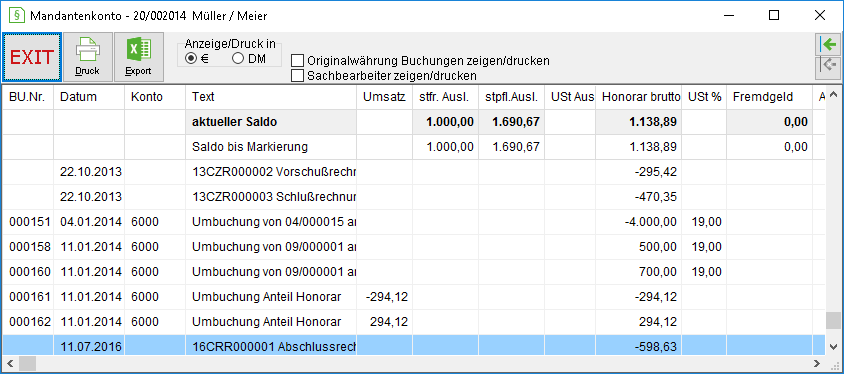Click the bold Honorar saldo 1.138,89

point(652,122)
